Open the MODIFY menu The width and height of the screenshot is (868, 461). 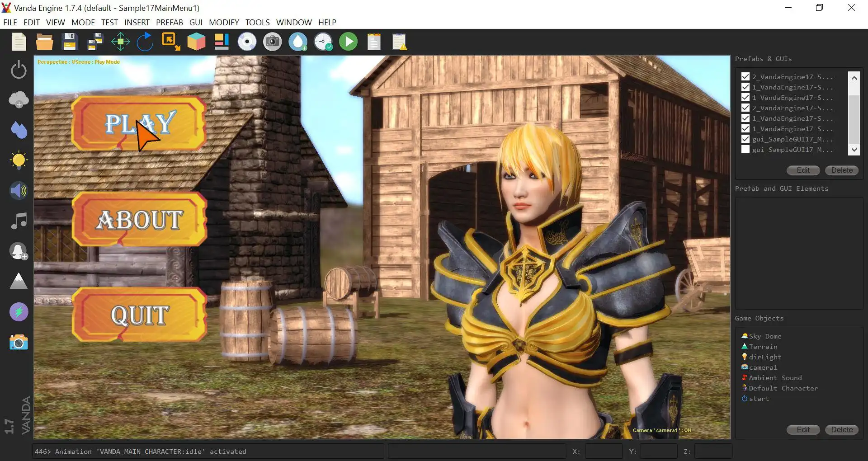224,22
